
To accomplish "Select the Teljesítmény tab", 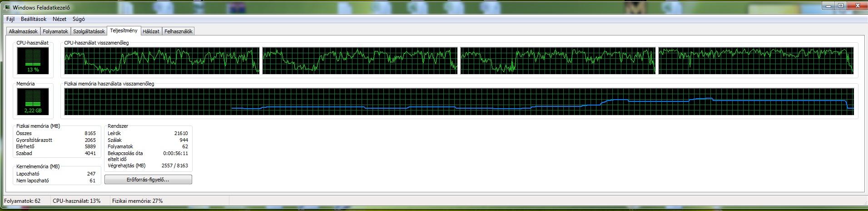I will pyautogui.click(x=124, y=30).
